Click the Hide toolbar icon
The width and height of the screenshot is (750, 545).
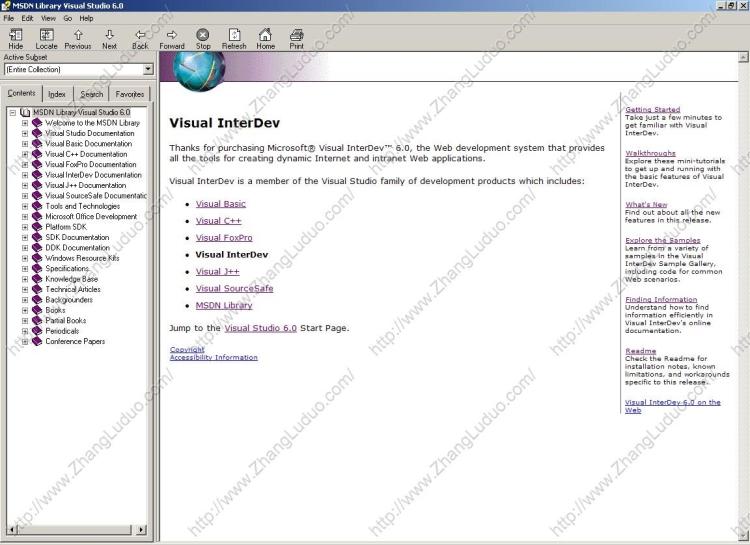click(x=16, y=34)
